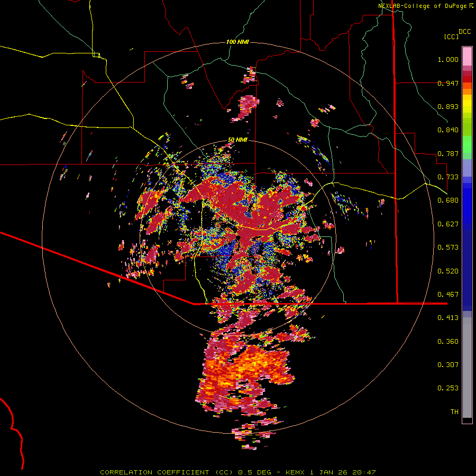The image size is (476, 476).
Task: Click the 50 NMI range ring label
Action: pos(237,140)
